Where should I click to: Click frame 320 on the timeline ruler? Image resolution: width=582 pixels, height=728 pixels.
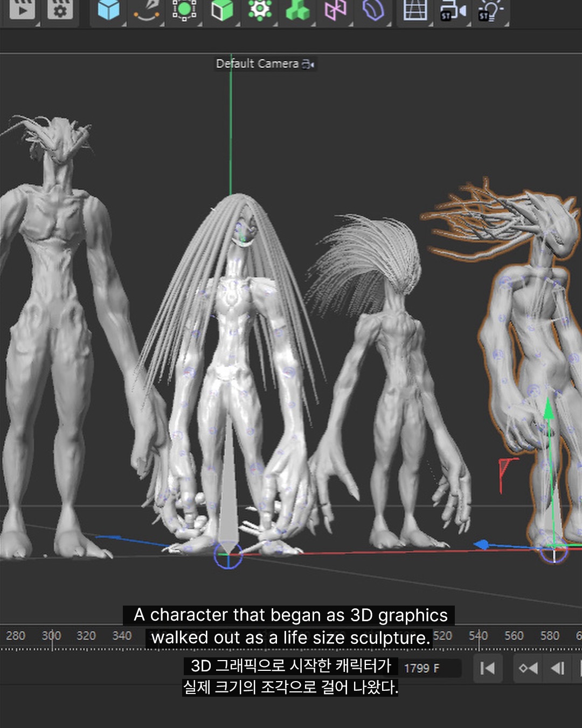click(86, 636)
